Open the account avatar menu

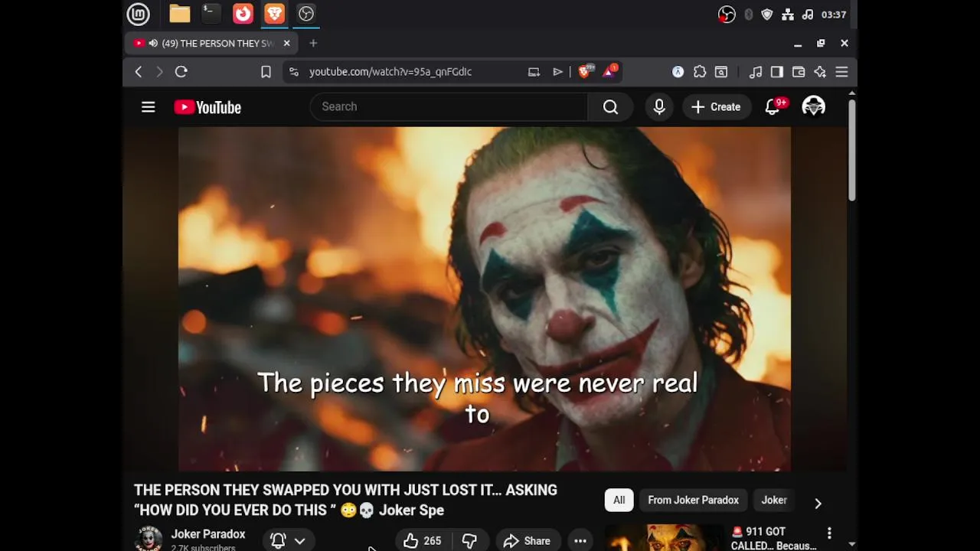tap(813, 107)
